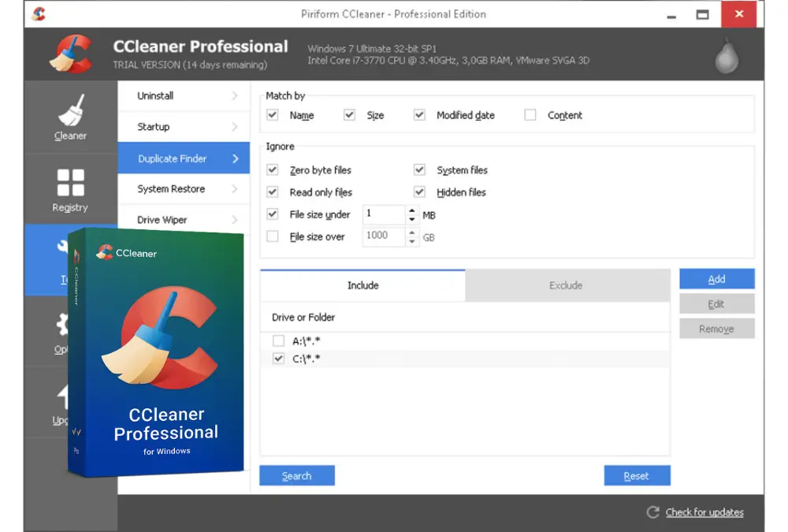Click the Add button
The image size is (788, 532).
(716, 278)
